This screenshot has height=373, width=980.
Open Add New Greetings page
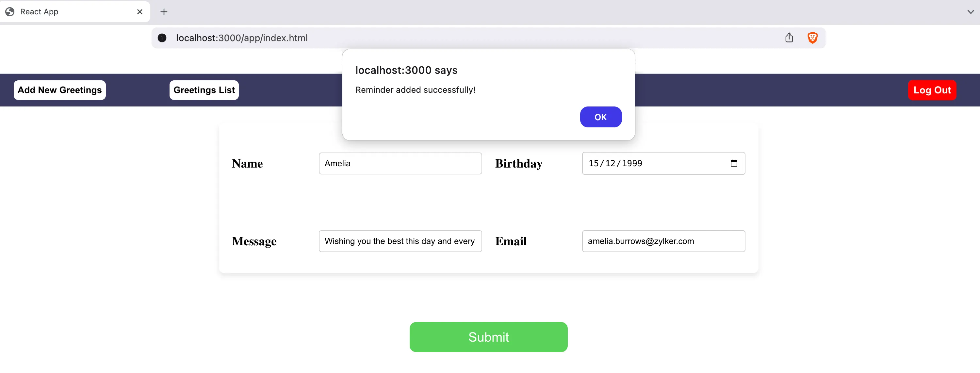[x=60, y=90]
